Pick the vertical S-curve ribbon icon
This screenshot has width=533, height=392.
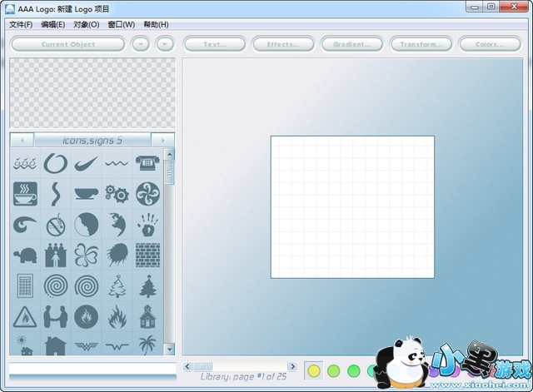point(56,194)
